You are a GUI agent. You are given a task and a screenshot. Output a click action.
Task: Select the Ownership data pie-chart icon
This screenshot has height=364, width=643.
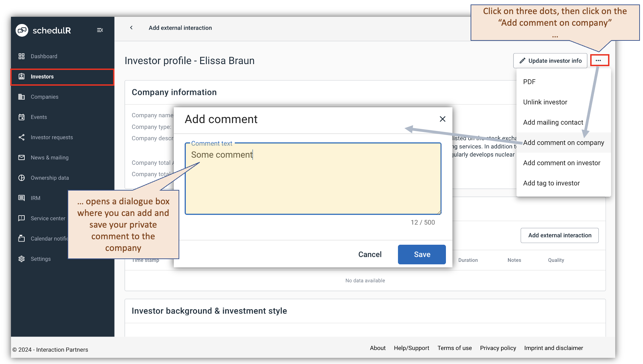(x=21, y=178)
